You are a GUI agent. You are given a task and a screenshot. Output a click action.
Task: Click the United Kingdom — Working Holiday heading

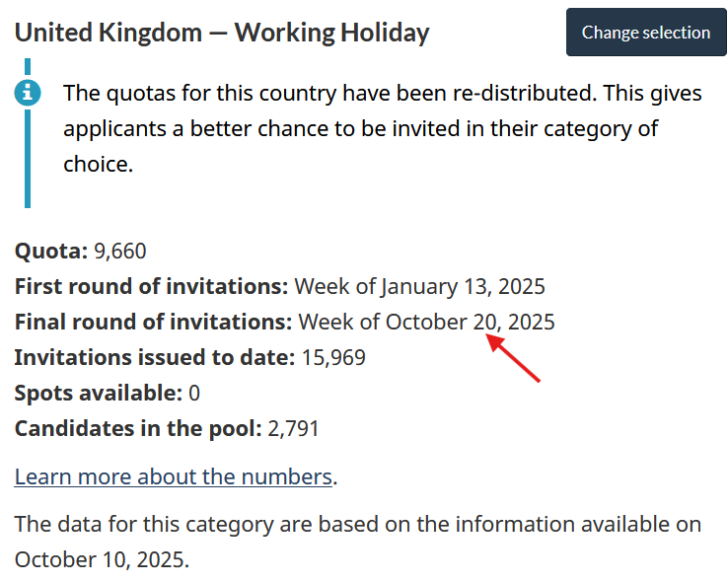pos(222,33)
